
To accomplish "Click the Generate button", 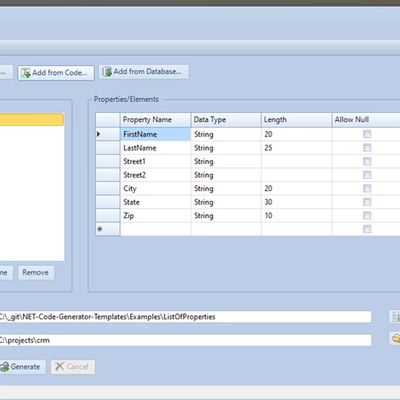I will [22, 367].
